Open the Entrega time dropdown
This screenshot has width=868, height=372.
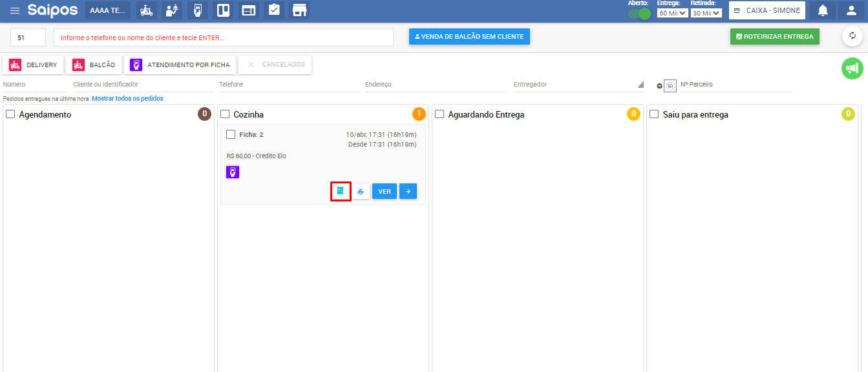click(672, 13)
